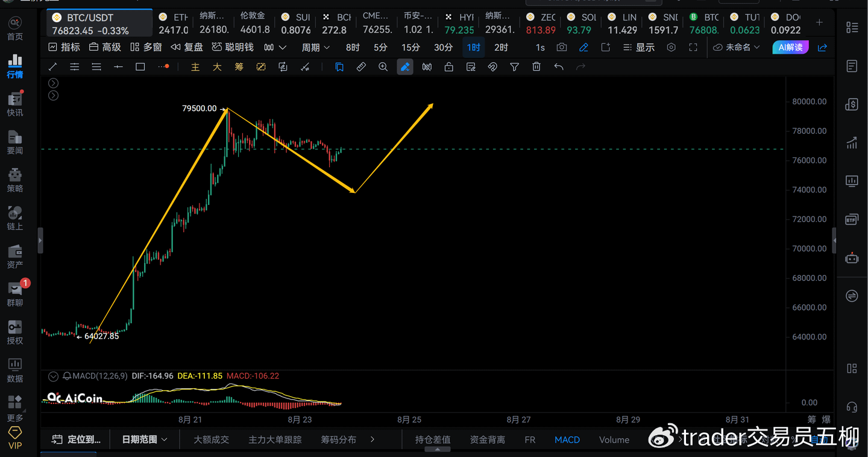Switch to the 持仓差值 tab
The height and width of the screenshot is (457, 868).
[433, 440]
